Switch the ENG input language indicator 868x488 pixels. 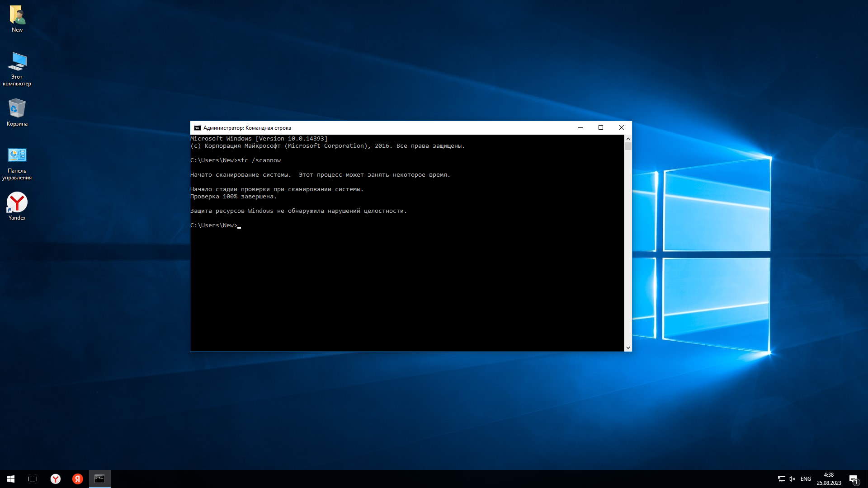(806, 479)
